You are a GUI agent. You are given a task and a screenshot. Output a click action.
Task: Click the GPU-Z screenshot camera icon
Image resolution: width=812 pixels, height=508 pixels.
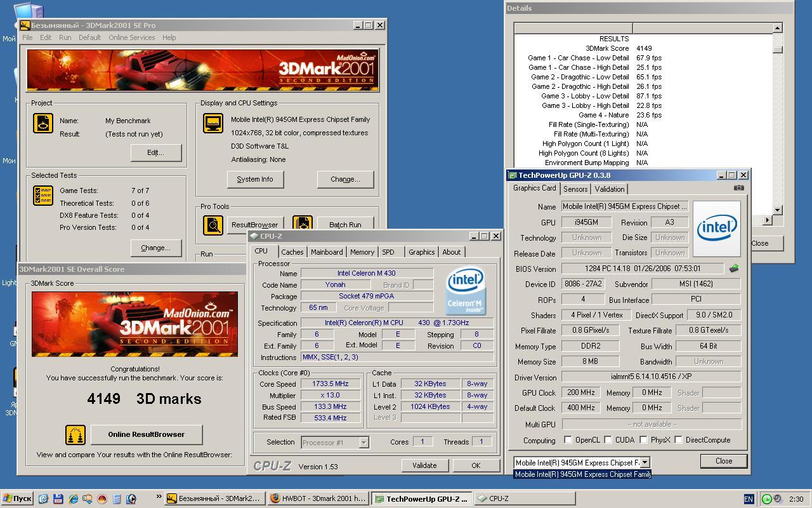[738, 188]
